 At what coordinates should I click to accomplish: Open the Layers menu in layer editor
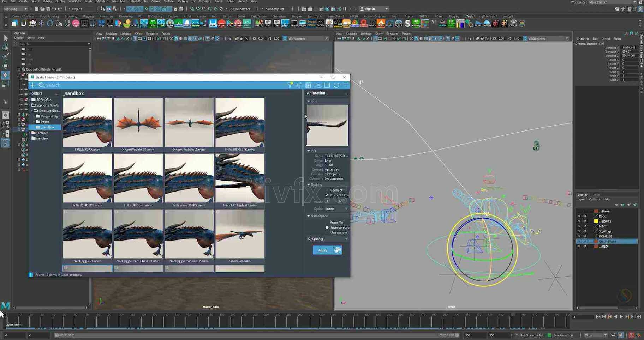click(582, 199)
